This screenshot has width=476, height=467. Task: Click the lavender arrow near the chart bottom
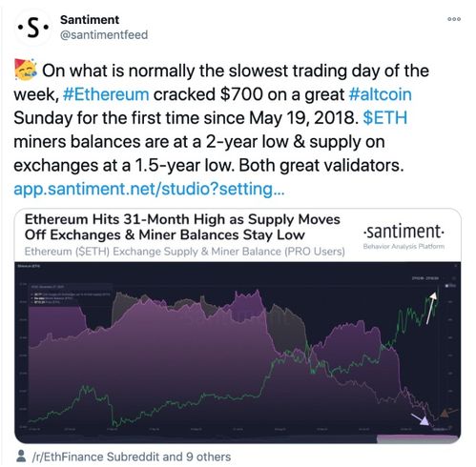[x=420, y=419]
